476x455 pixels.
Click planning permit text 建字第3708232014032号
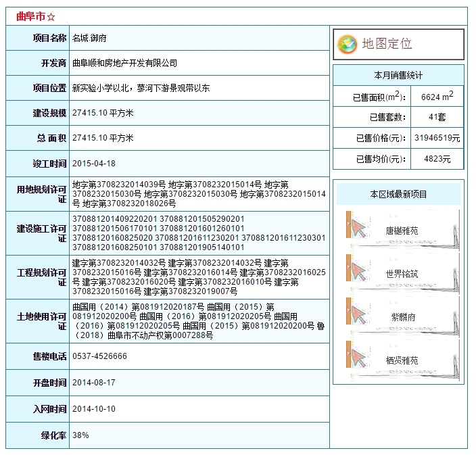[x=119, y=263]
